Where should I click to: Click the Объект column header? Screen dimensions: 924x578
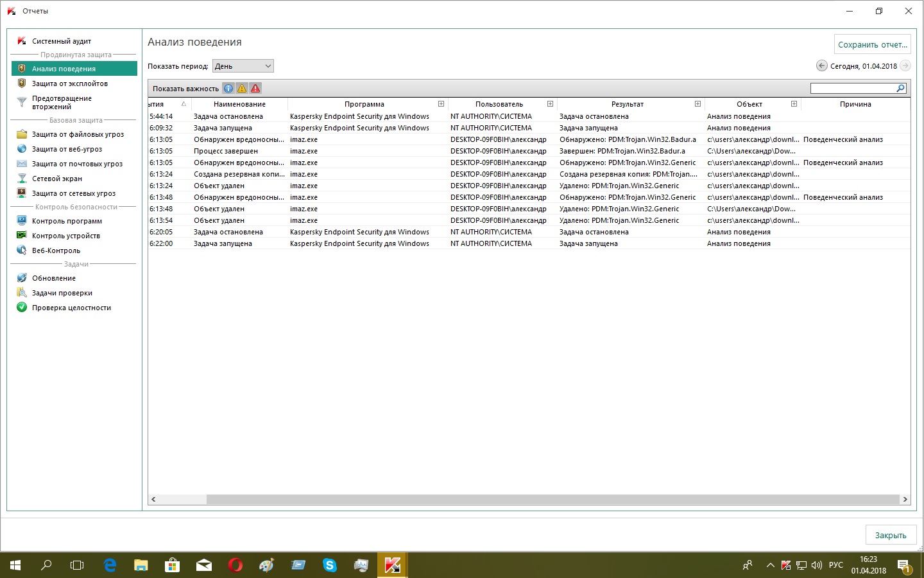point(749,104)
